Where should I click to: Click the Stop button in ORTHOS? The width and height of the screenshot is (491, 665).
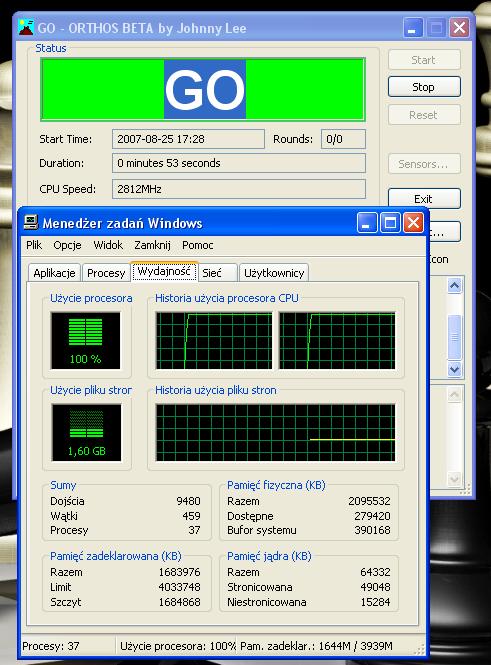[x=424, y=87]
